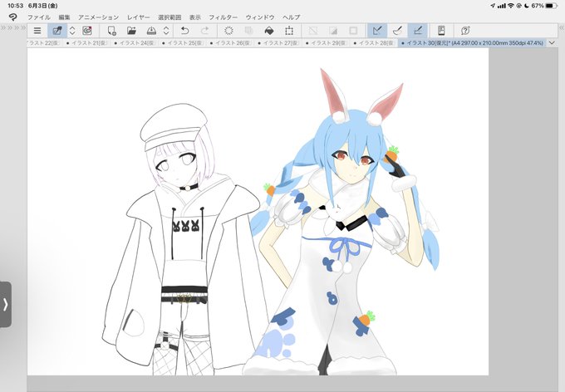The width and height of the screenshot is (565, 392).
Task: Switch to the イラスト22 tab
Action: 43,43
